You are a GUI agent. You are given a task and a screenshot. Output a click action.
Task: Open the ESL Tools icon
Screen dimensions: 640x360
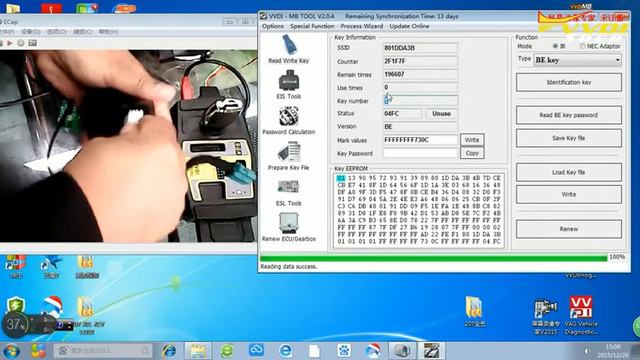289,192
